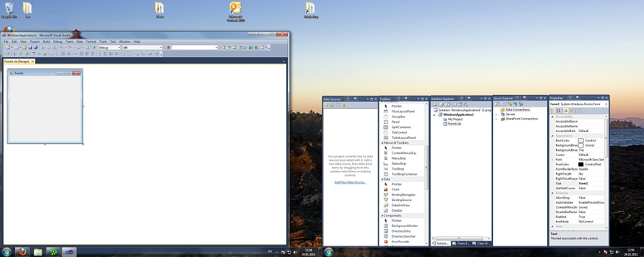Click the Categorized view icon in Properties

(x=553, y=111)
